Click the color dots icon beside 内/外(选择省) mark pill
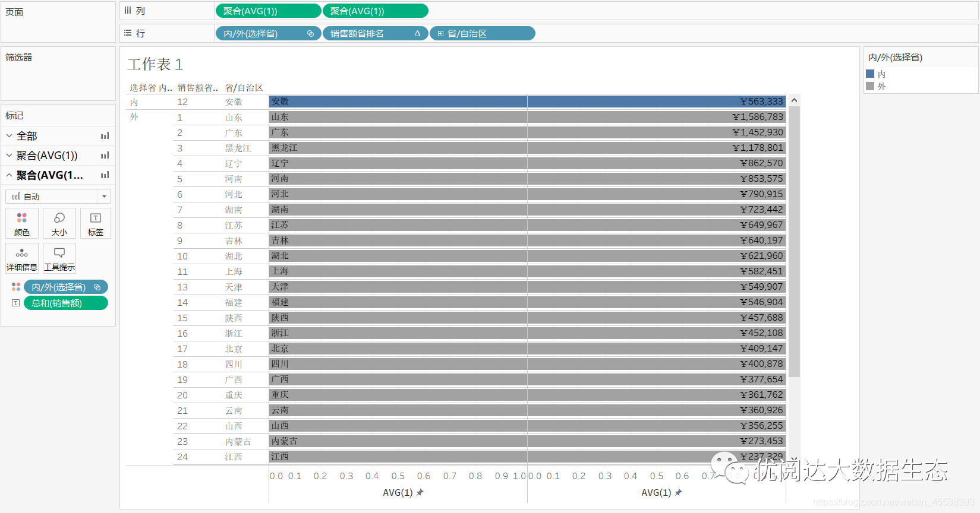 point(16,287)
